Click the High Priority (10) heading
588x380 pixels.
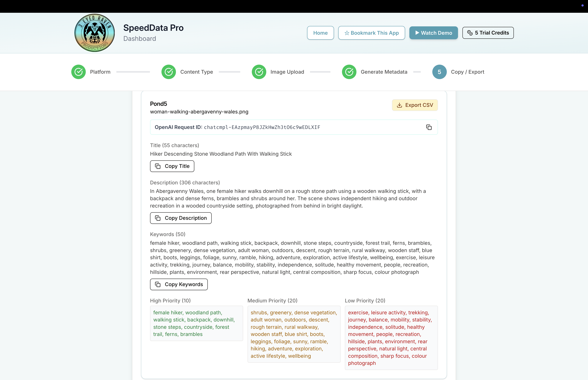coord(170,301)
